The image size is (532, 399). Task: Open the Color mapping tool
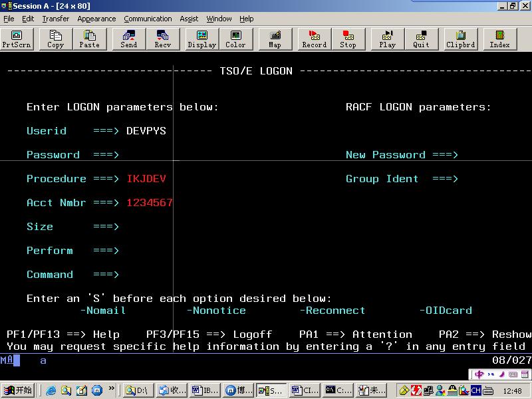click(236, 39)
